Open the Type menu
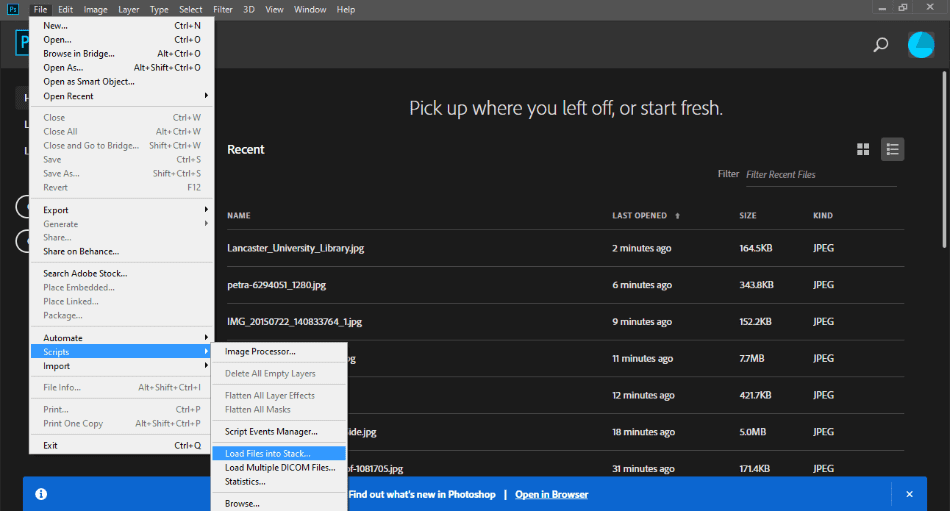The width and height of the screenshot is (950, 511). pyautogui.click(x=159, y=10)
